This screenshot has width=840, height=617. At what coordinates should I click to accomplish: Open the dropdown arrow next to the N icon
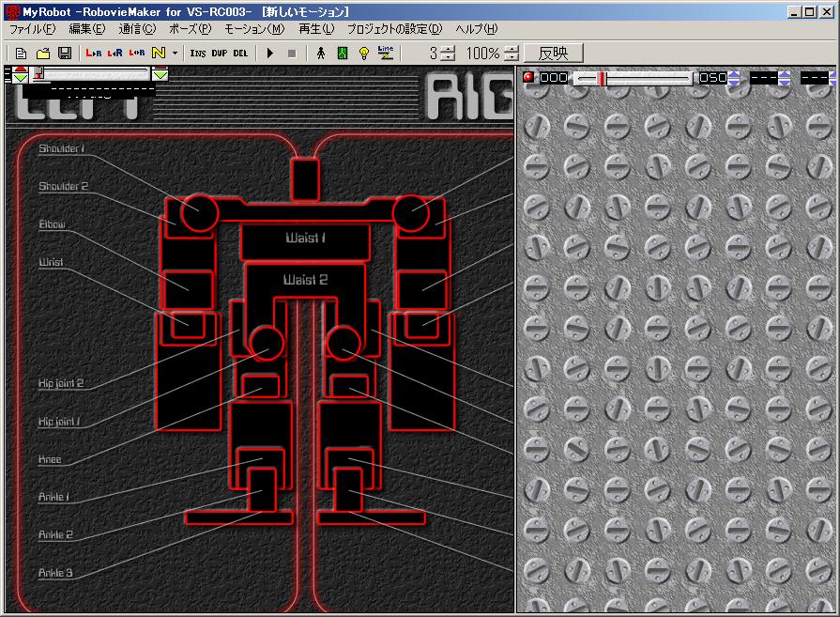point(175,54)
